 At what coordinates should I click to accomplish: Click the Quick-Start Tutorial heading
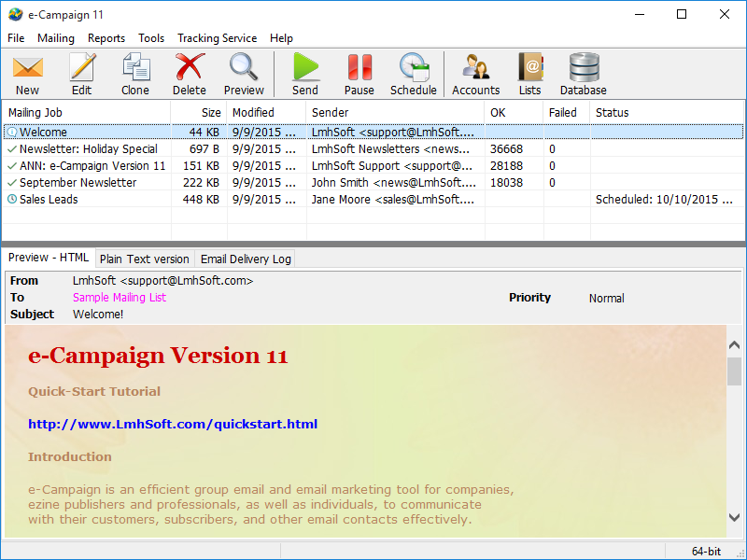pyautogui.click(x=94, y=392)
